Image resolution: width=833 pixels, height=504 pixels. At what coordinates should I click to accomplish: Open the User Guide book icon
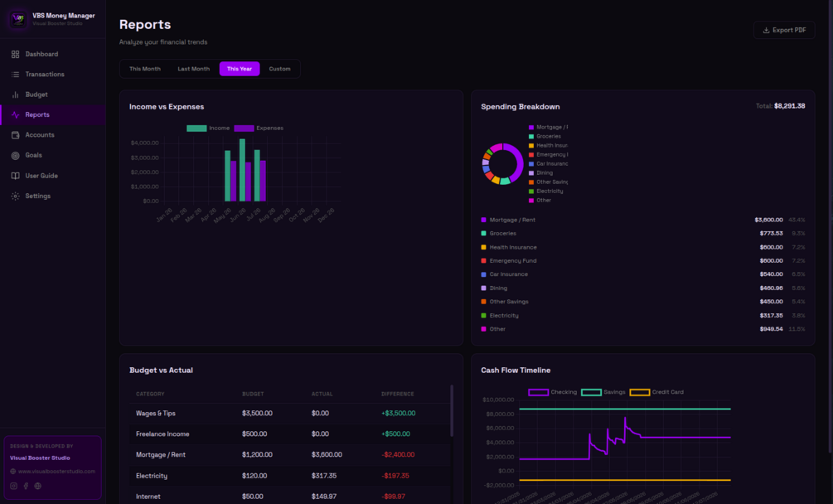[16, 176]
